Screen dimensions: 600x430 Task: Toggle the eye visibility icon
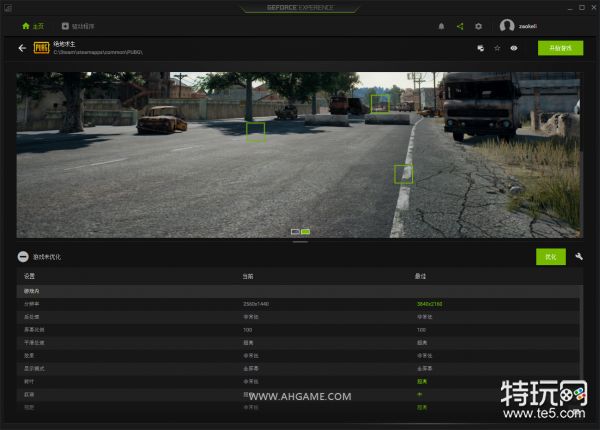pos(514,48)
